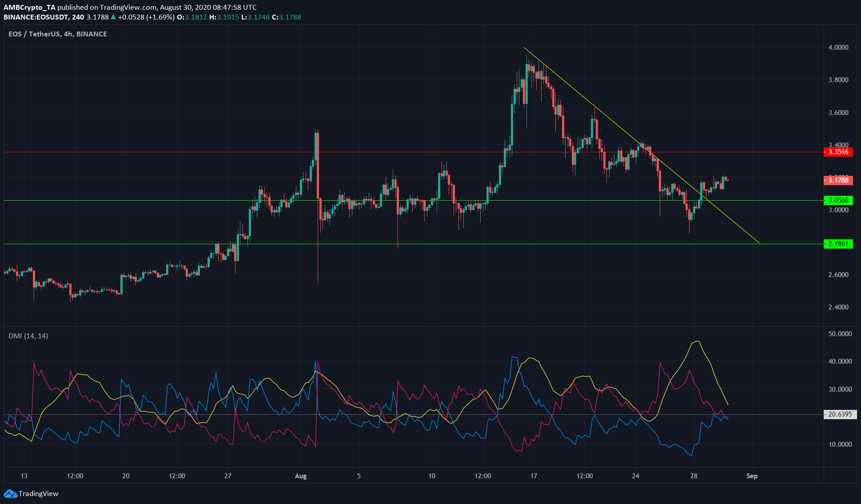Screen dimensions: 861x504
Task: Click the red 3.3516 price label
Action: [838, 152]
